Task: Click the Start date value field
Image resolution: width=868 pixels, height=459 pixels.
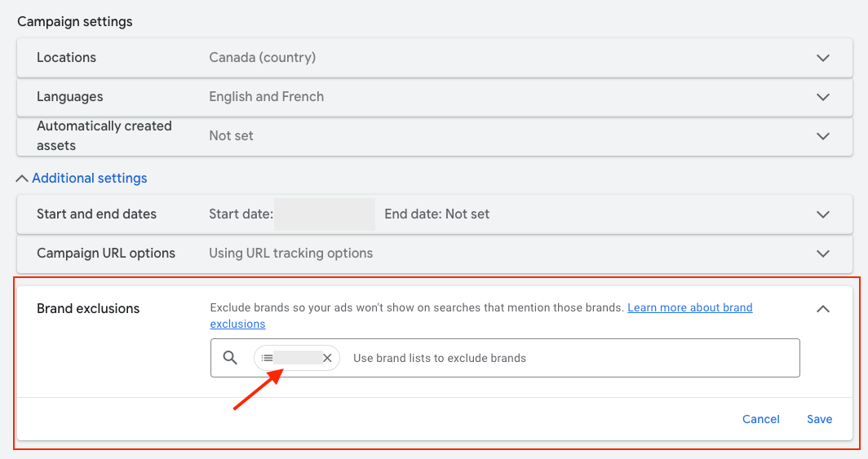Action: (x=325, y=214)
